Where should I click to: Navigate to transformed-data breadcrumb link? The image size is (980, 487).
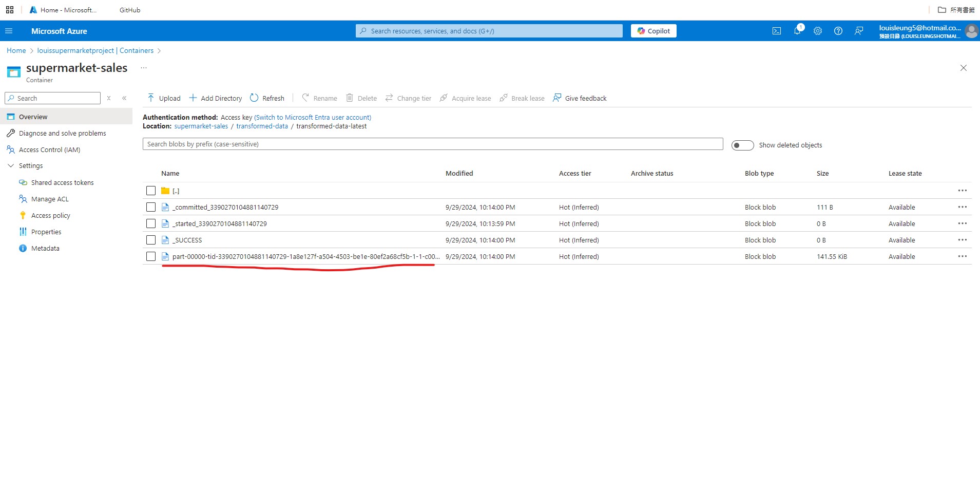262,126
